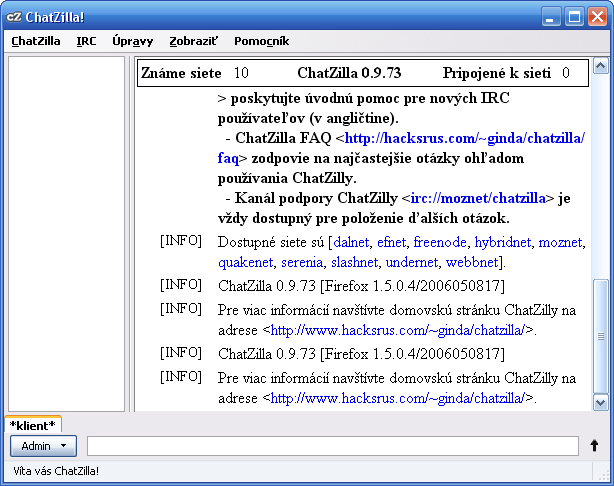Click the vertical scrollbar thumb
Image resolution: width=614 pixels, height=486 pixels.
(601, 336)
